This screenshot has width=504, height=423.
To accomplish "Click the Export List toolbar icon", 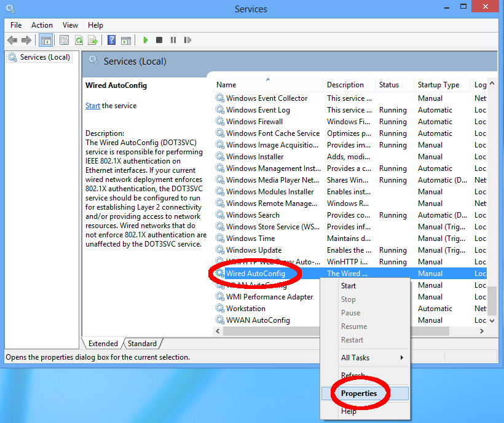I will pos(93,40).
